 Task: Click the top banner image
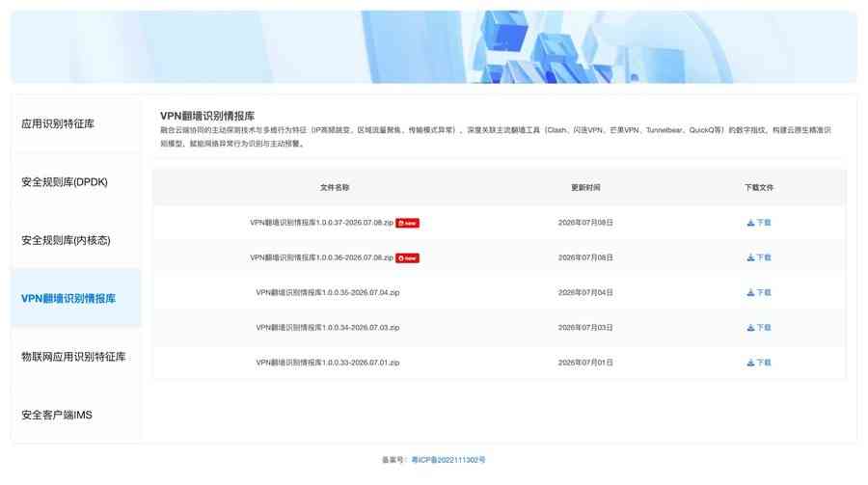[x=434, y=47]
